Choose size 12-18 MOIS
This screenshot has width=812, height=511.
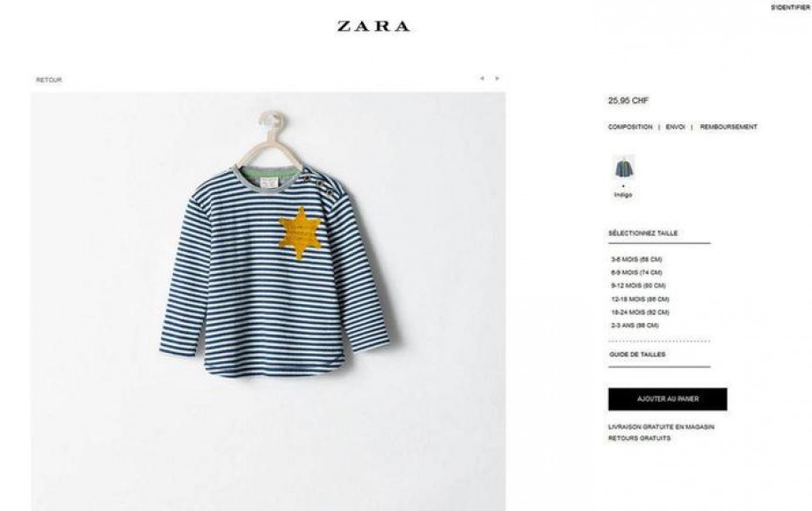[640, 299]
